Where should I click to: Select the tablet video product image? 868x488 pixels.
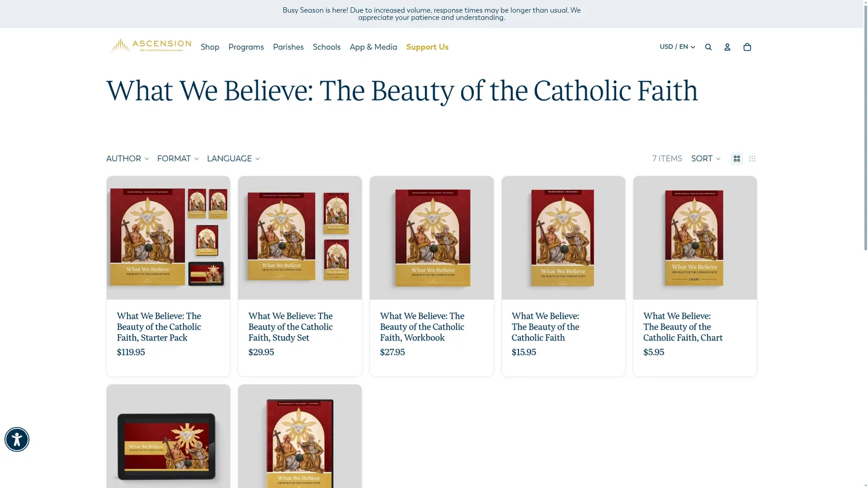(168, 437)
